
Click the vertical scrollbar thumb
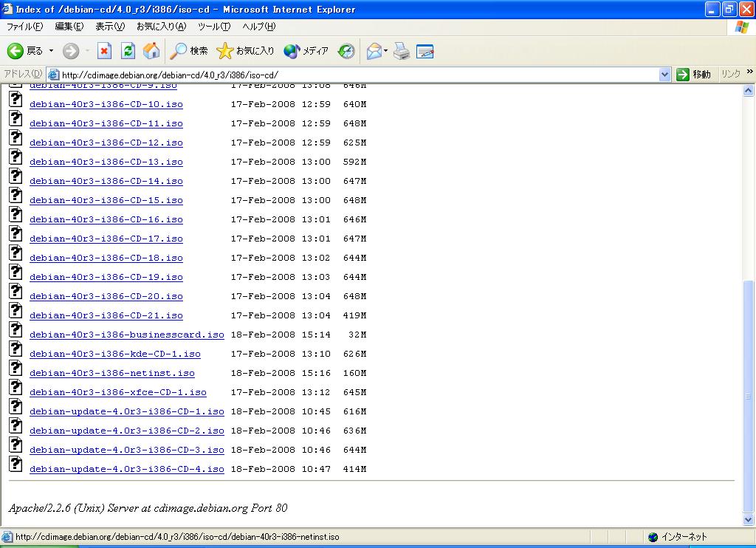(x=749, y=397)
